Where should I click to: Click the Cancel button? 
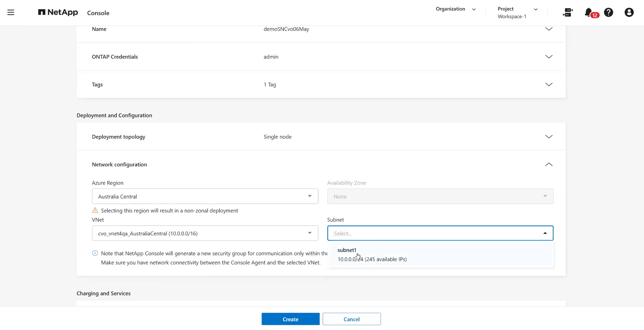pyautogui.click(x=351, y=319)
